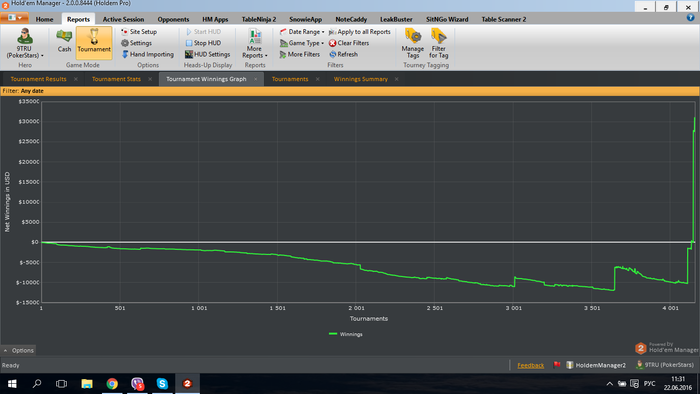700x394 pixels.
Task: Select Tournament Winnings Graph tab
Action: click(x=206, y=79)
